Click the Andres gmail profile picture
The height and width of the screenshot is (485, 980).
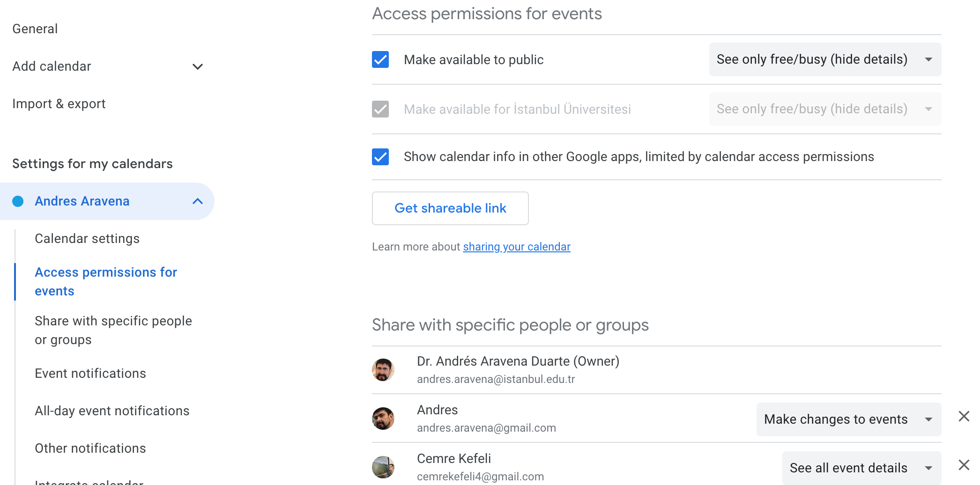[x=383, y=419]
